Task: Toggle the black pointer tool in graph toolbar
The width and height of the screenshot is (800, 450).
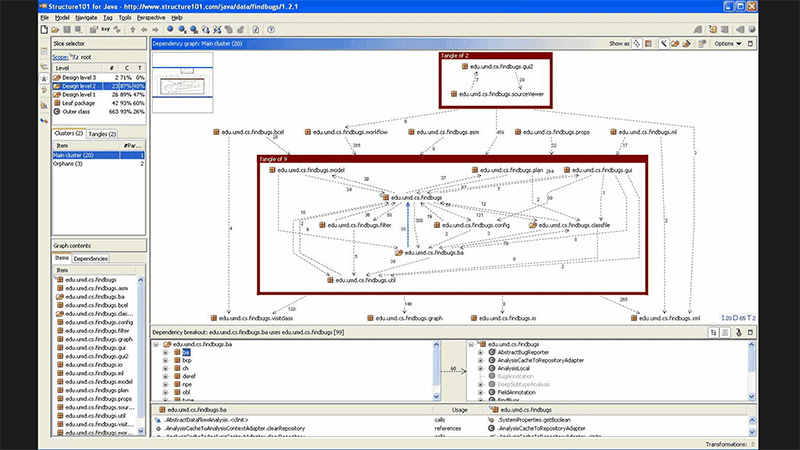Action: (x=663, y=44)
